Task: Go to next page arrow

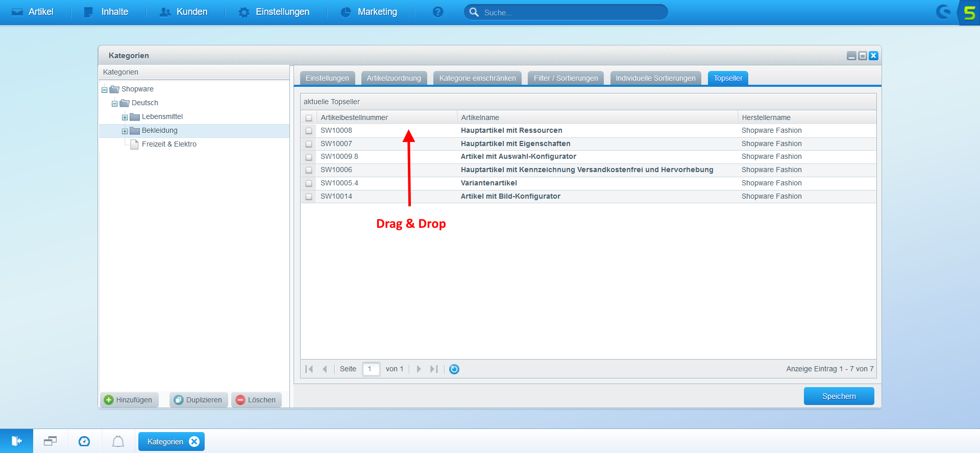Action: tap(419, 369)
